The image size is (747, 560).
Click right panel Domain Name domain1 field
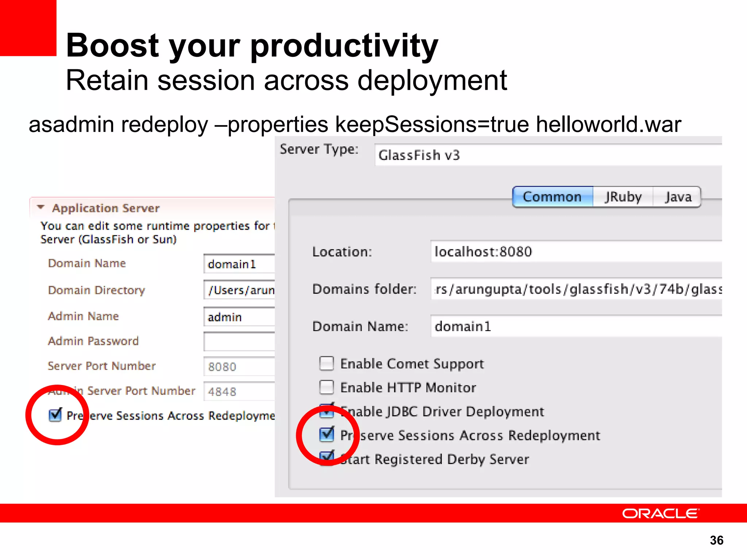(576, 326)
